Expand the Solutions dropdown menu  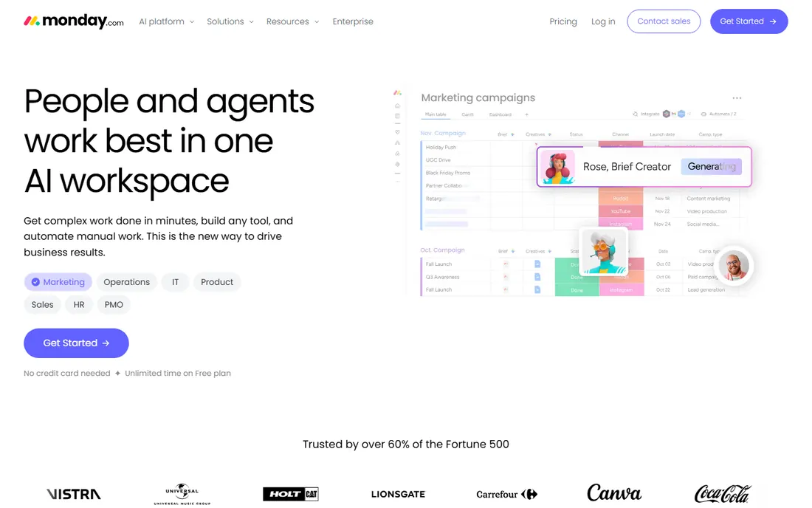pos(230,21)
